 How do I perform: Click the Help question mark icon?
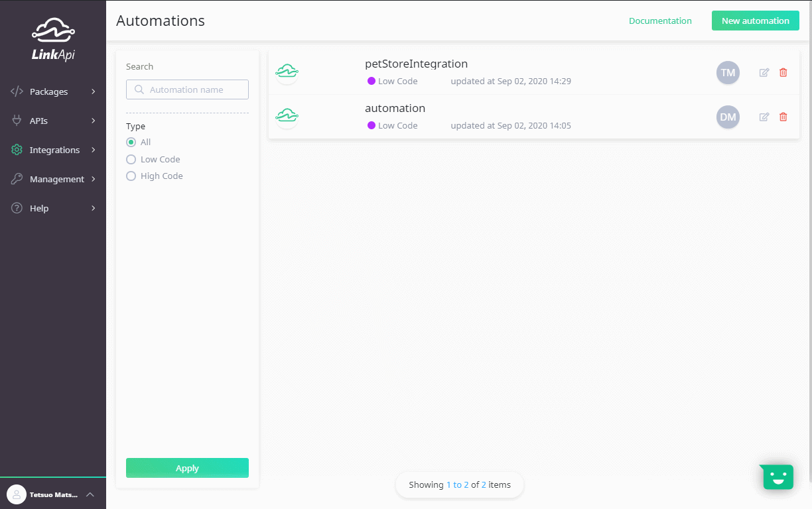point(17,208)
